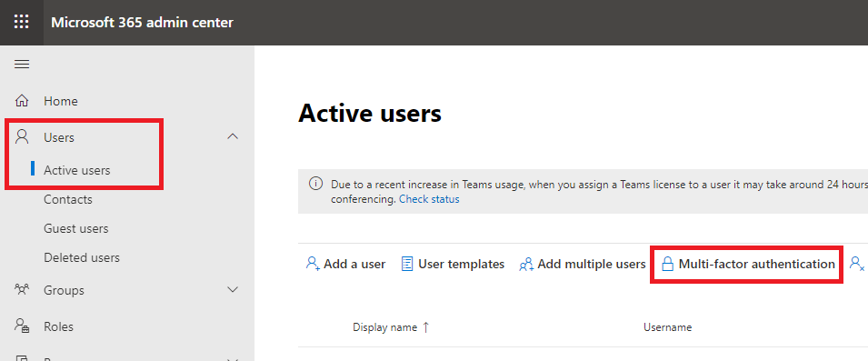Click the User templates document icon

click(x=407, y=264)
